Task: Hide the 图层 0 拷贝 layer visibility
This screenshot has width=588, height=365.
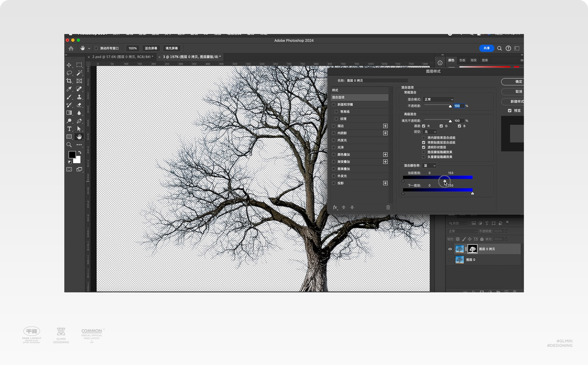Action: pyautogui.click(x=450, y=249)
